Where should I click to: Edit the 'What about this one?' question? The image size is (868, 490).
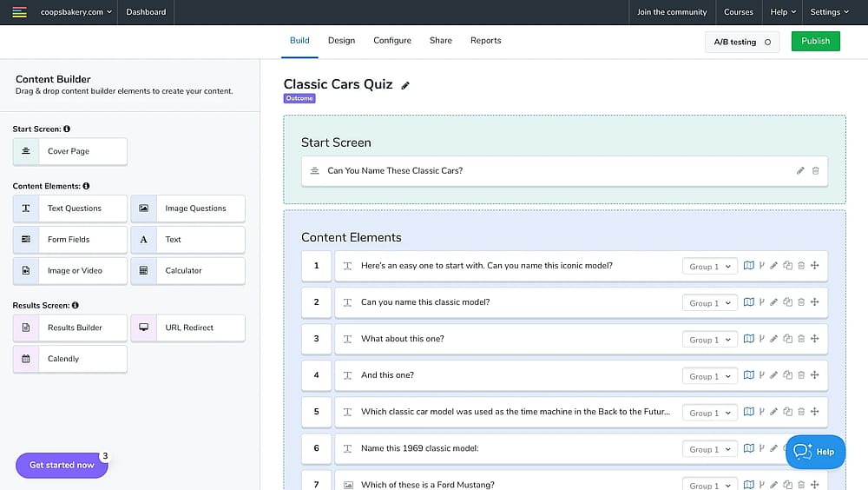click(x=774, y=339)
